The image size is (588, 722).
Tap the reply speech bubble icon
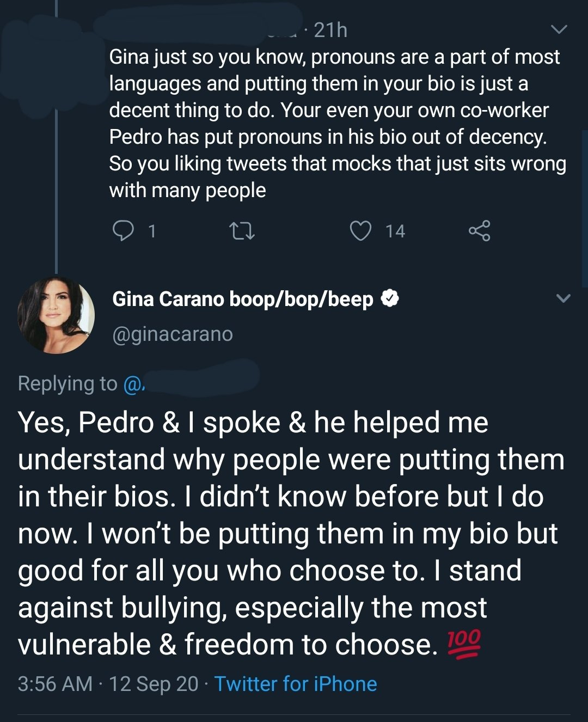(x=124, y=231)
